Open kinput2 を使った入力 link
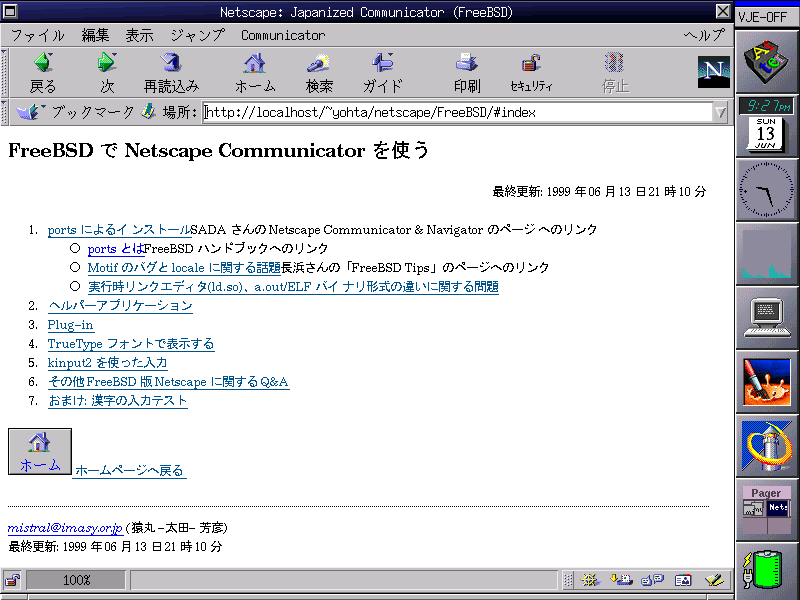 click(x=107, y=363)
